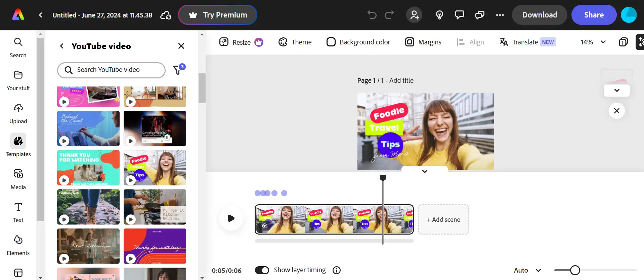The height and width of the screenshot is (280, 644).
Task: Undo the last action
Action: [x=372, y=15]
